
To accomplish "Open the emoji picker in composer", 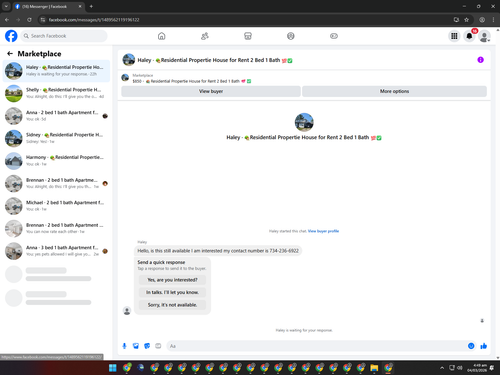I will coord(471,346).
